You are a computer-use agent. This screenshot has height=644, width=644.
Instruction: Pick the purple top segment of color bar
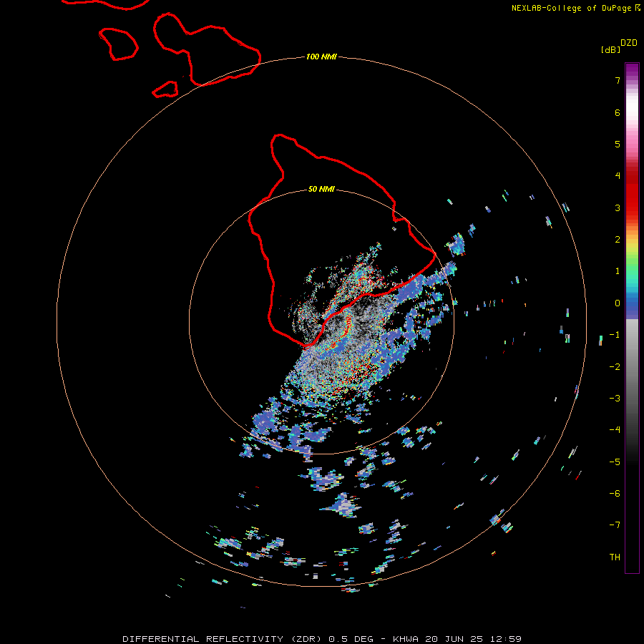[x=632, y=70]
